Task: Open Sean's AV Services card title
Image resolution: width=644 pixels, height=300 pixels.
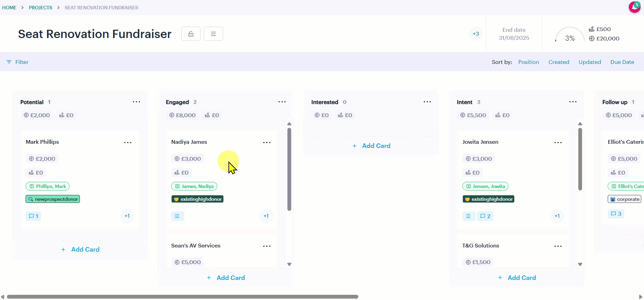Action: coord(196,246)
